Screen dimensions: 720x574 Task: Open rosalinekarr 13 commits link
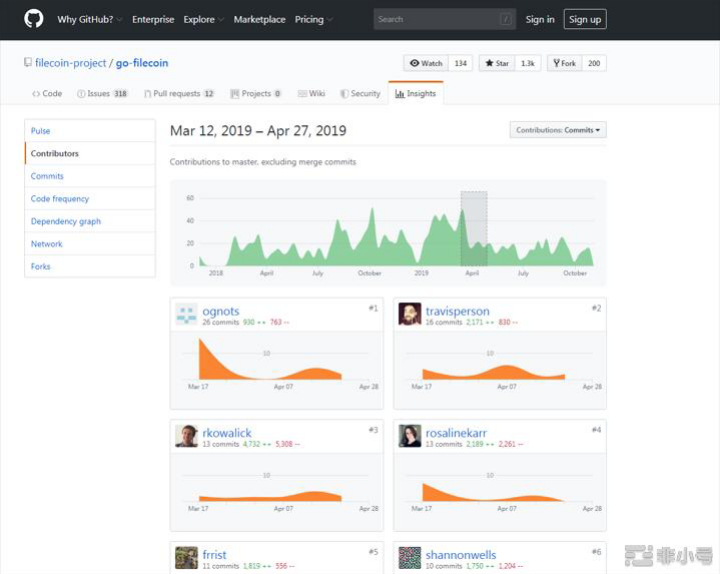coord(444,444)
